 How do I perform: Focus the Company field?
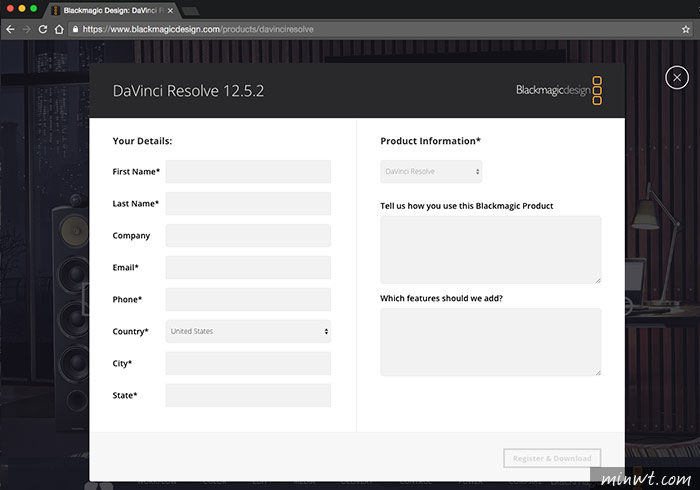(x=248, y=236)
